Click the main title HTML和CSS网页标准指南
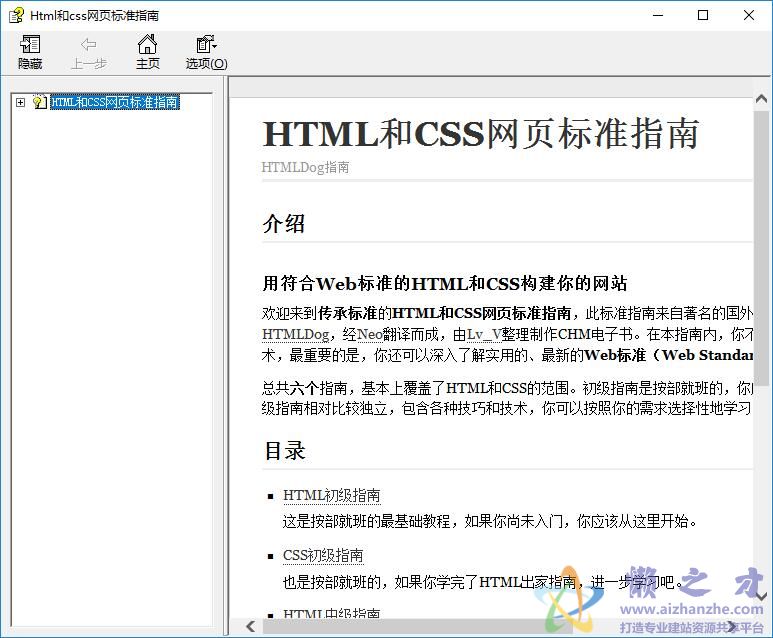This screenshot has height=638, width=773. click(481, 134)
